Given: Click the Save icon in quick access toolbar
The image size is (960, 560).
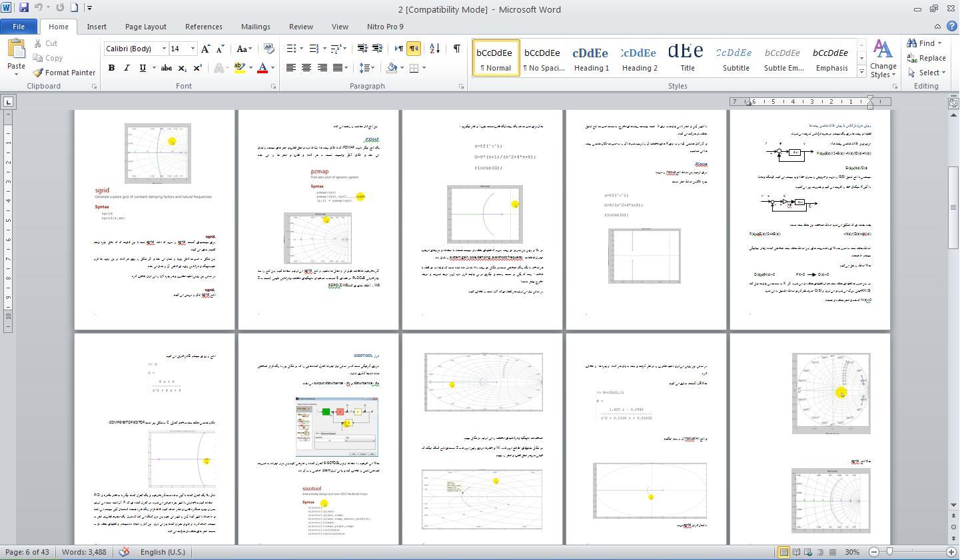Looking at the screenshot, I should coord(24,8).
